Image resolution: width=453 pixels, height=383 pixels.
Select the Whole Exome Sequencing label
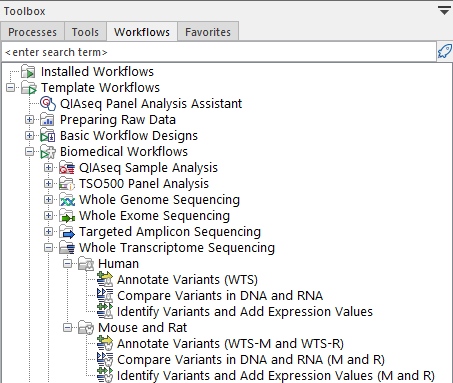coord(154,216)
